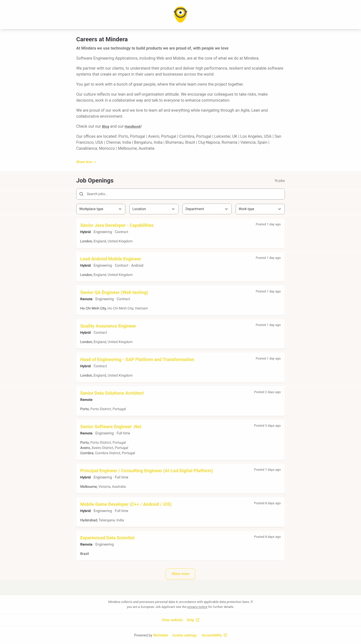Open Lead Android Mobile Engineer job
361x644 pixels.
click(111, 259)
